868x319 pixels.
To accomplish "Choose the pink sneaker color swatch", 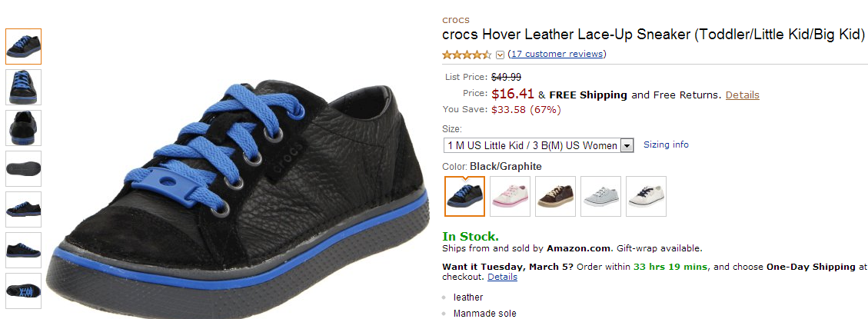I will pyautogui.click(x=510, y=196).
